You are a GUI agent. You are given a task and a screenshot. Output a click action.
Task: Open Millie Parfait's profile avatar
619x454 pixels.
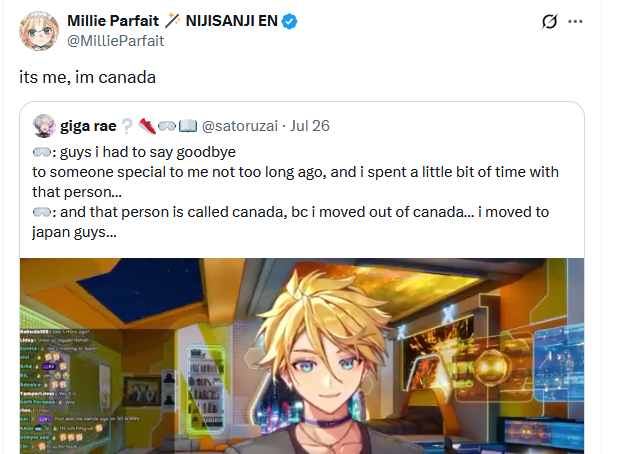coord(38,31)
